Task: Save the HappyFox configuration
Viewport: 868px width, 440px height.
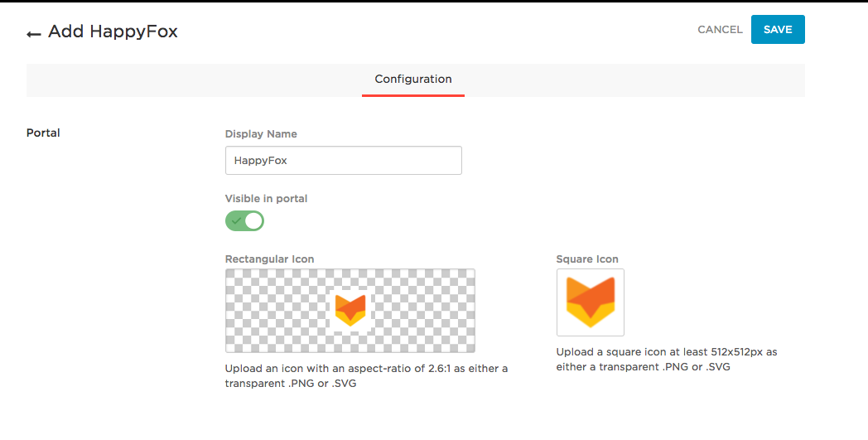Action: [x=778, y=30]
